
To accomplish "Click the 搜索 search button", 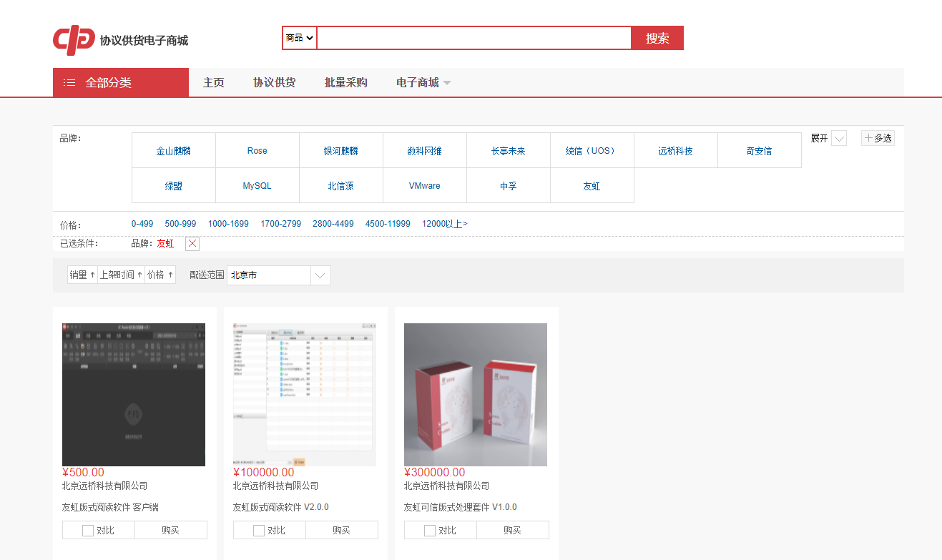I will click(x=657, y=37).
